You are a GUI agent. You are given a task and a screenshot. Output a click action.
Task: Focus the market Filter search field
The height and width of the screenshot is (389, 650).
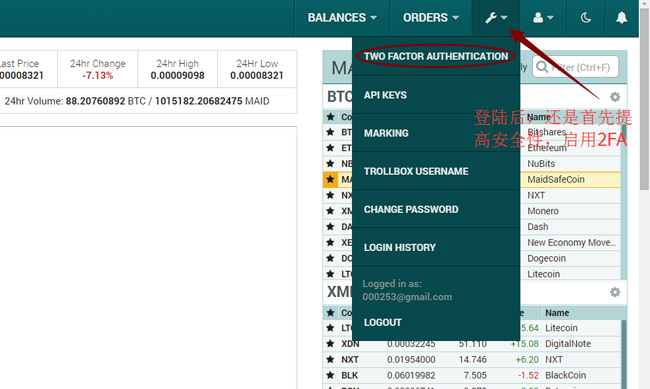(x=575, y=67)
